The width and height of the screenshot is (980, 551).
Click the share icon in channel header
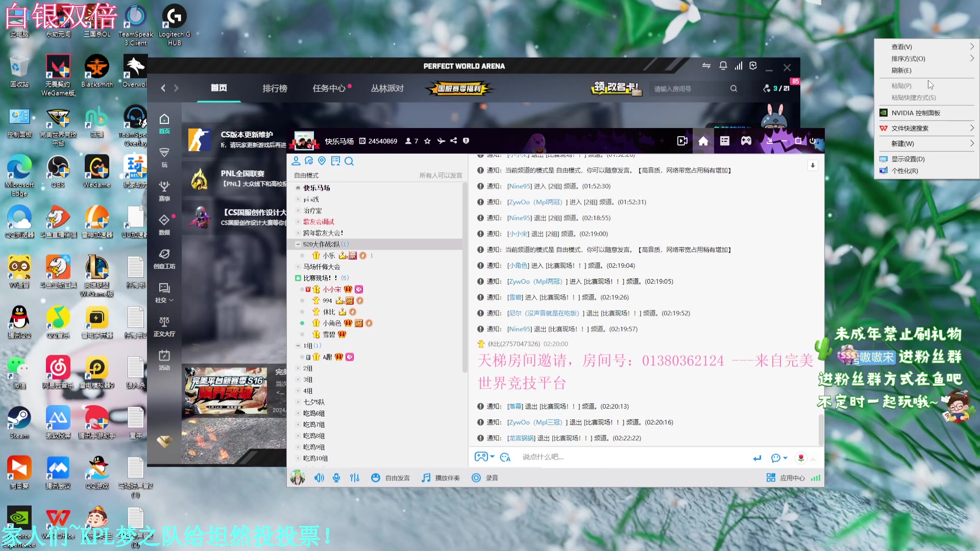tap(453, 141)
